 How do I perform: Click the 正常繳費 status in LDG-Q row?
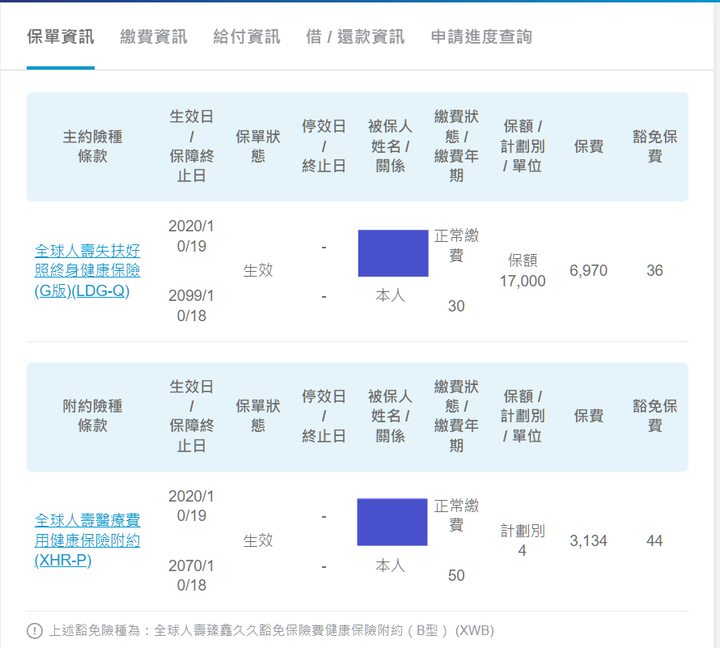click(x=456, y=246)
